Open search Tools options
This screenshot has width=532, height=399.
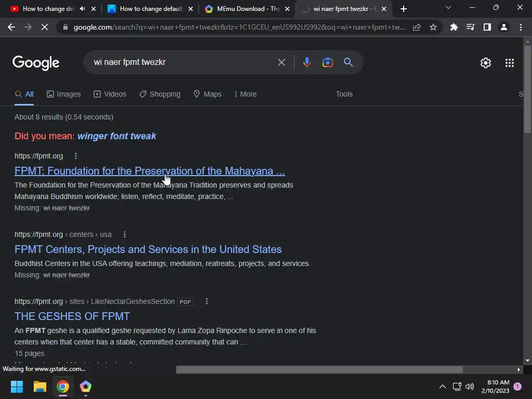click(344, 95)
